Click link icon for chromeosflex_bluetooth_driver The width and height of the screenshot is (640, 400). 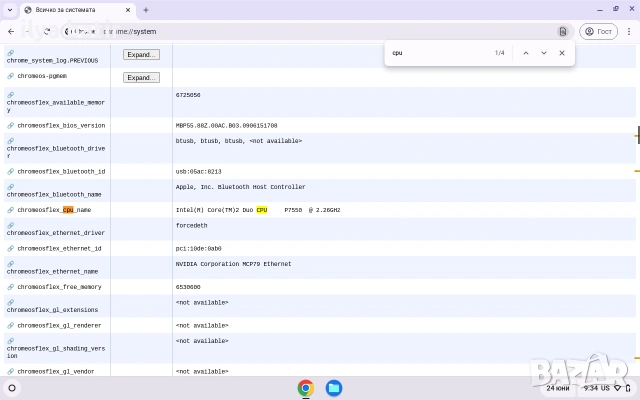pos(11,141)
